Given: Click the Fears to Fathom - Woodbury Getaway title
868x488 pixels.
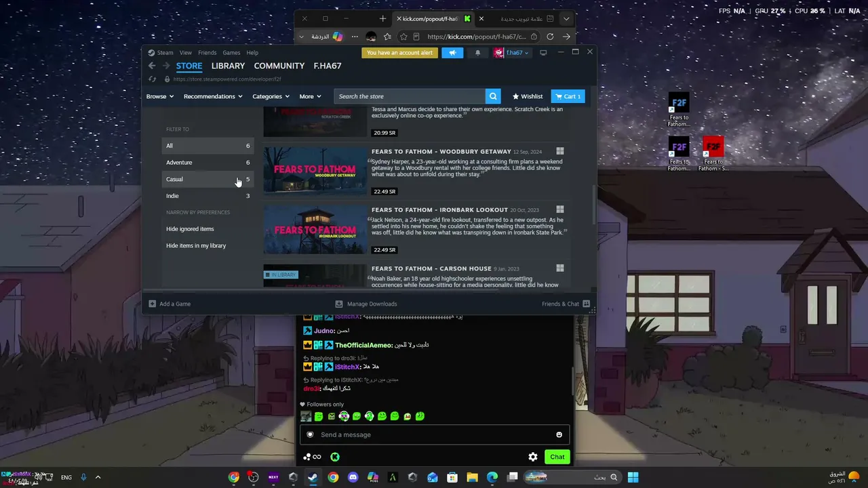Looking at the screenshot, I should pos(441,152).
